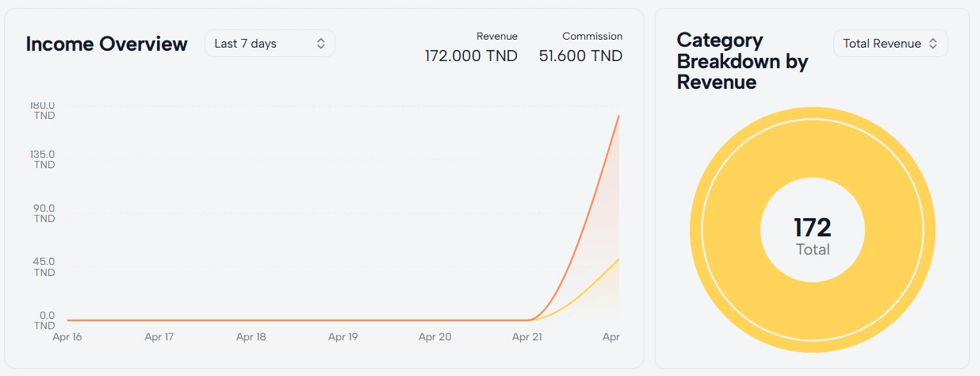
Task: Click the 135.0 TND y-axis label
Action: (x=44, y=159)
